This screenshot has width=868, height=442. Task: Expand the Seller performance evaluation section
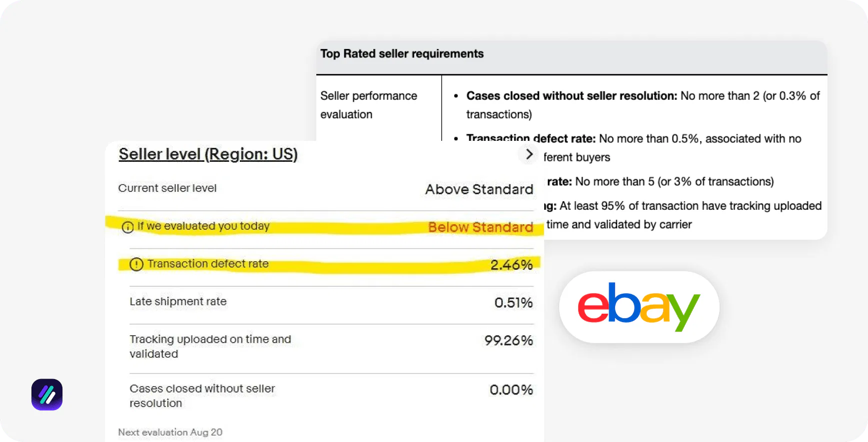click(369, 105)
